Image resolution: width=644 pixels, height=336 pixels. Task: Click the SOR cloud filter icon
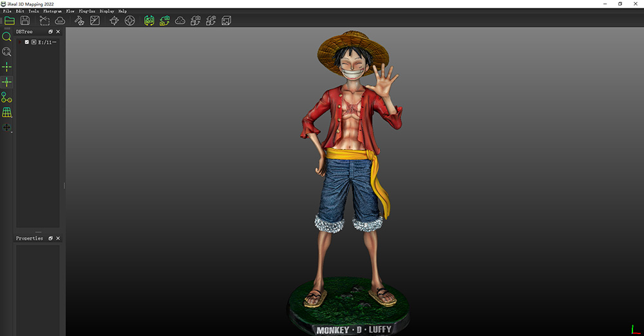60,21
